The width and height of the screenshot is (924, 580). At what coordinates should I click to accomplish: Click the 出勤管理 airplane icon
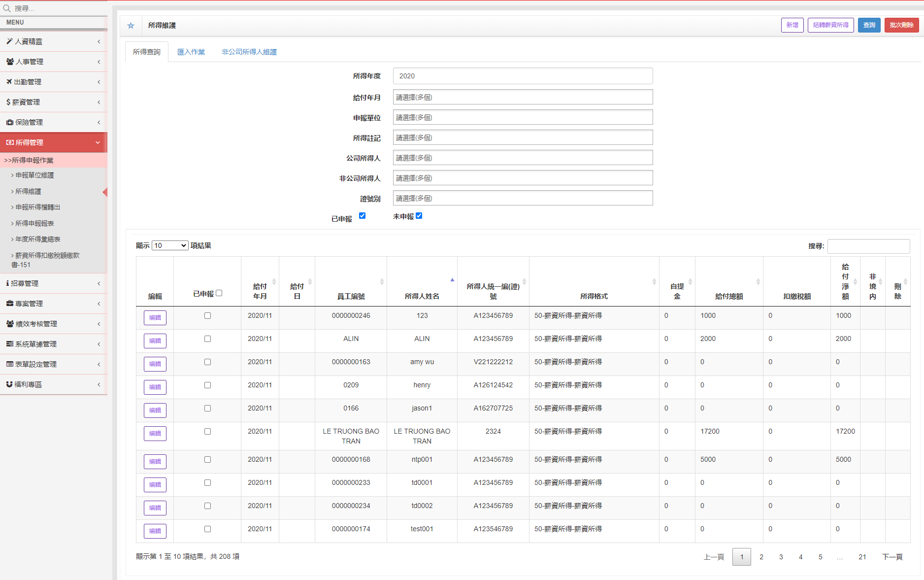click(9, 82)
